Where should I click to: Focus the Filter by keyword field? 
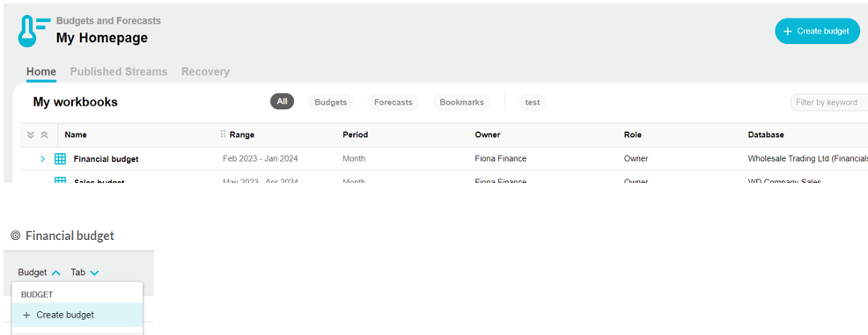click(x=828, y=102)
